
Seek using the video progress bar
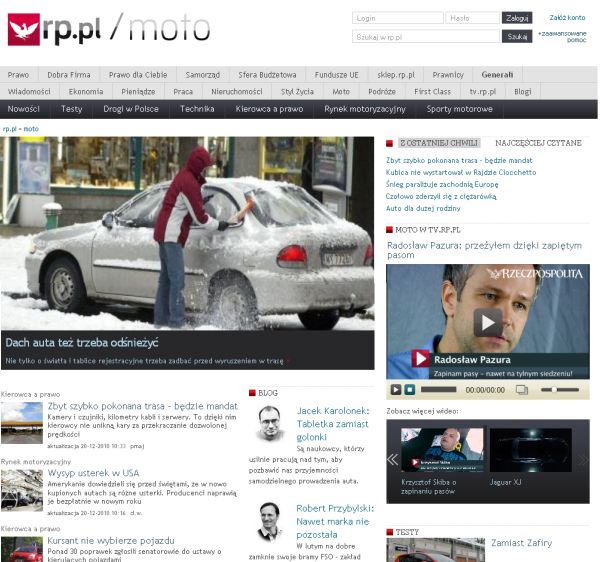(x=438, y=389)
